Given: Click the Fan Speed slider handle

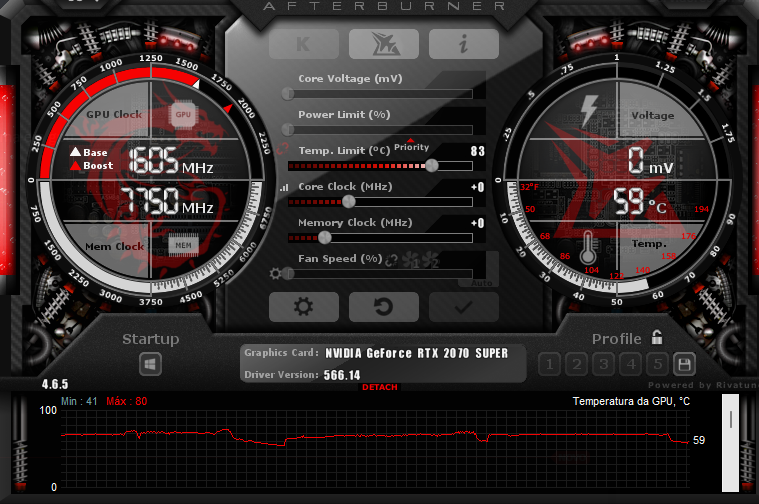Looking at the screenshot, I should (288, 274).
